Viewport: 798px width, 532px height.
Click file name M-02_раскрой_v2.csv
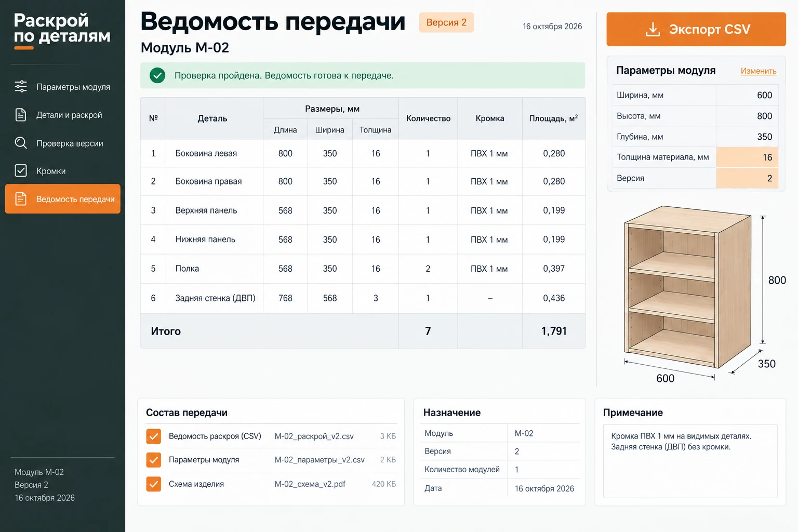pyautogui.click(x=314, y=436)
